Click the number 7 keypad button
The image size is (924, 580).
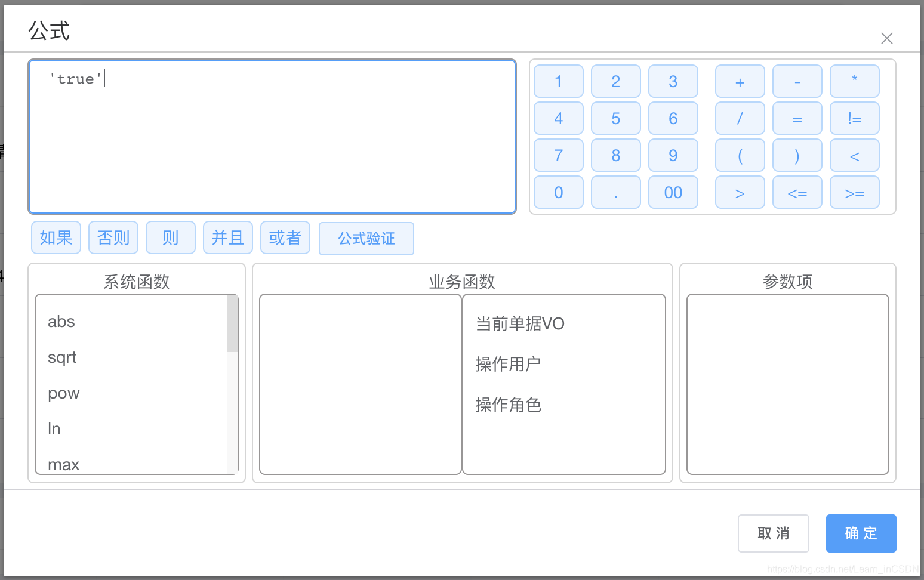pos(558,155)
